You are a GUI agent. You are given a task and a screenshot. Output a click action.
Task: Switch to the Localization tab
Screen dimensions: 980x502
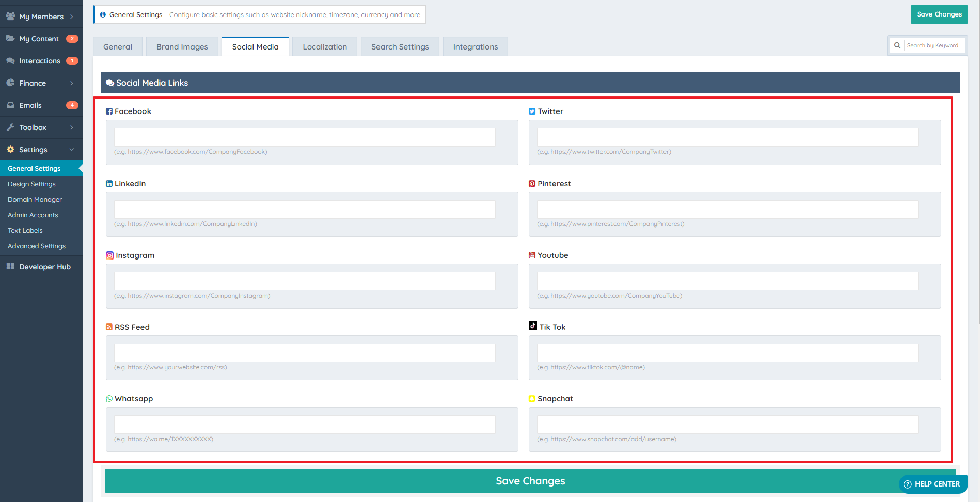[x=324, y=46]
